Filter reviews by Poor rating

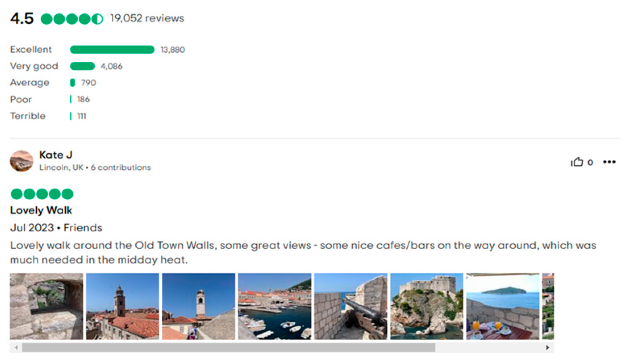(21, 100)
